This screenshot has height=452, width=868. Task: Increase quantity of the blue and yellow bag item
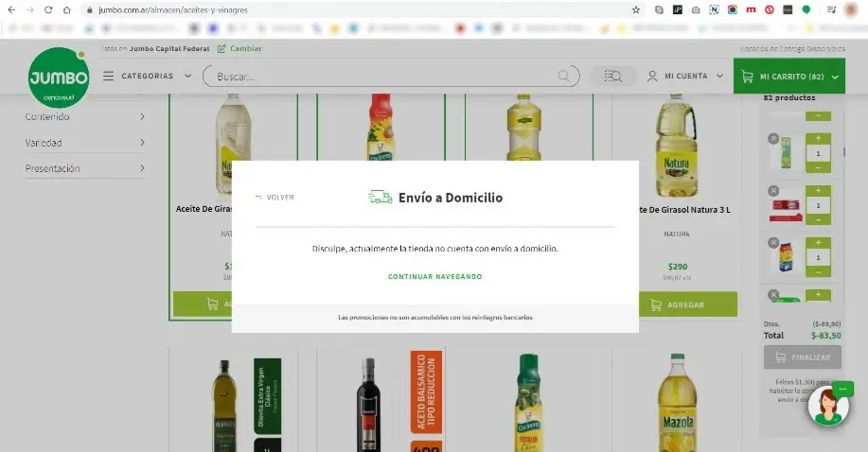(x=818, y=242)
